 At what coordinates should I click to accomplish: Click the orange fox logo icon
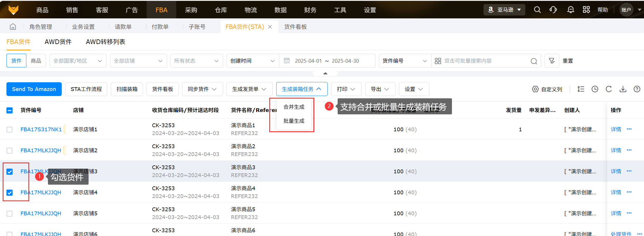click(x=13, y=10)
